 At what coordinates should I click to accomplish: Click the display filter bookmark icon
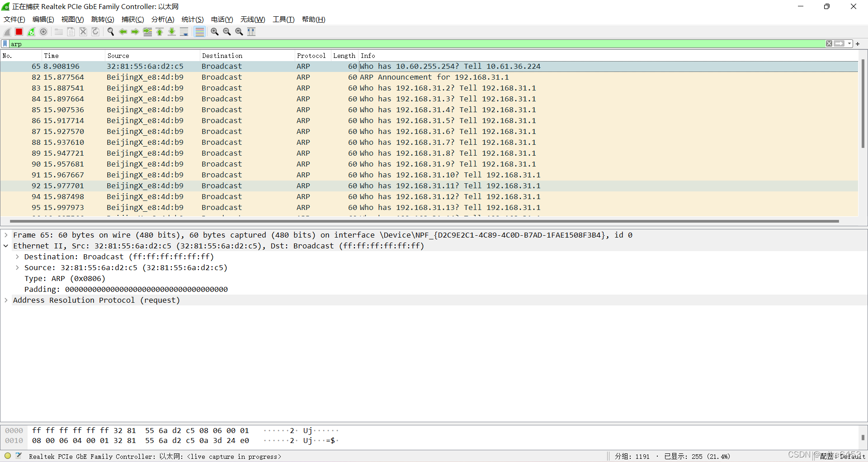pyautogui.click(x=5, y=44)
